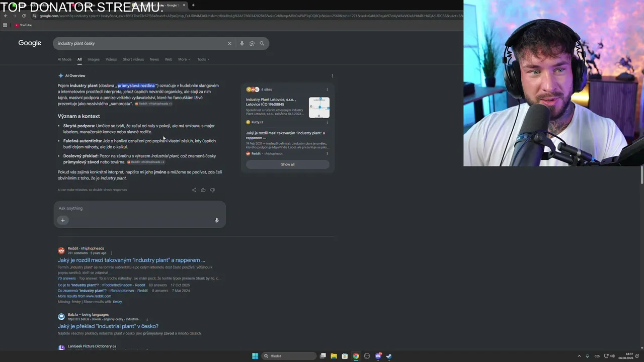Open 'More results from www.reddit.com' link
The image size is (644, 362).
coord(85,296)
